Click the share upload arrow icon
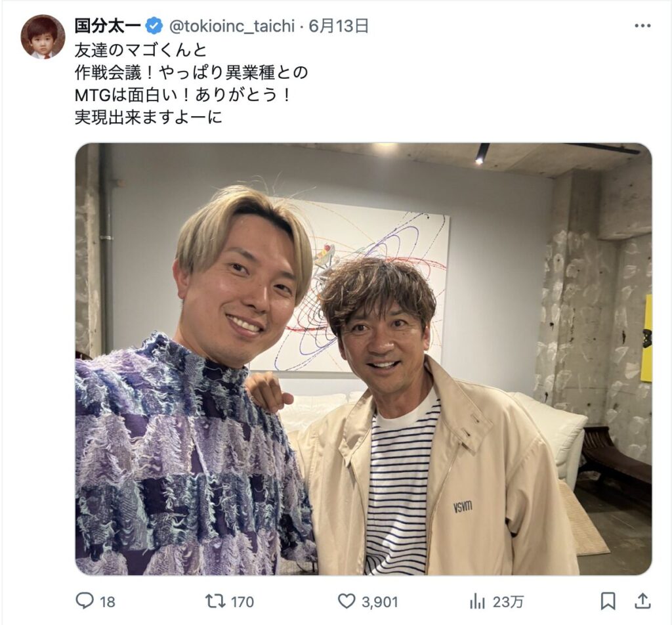 tap(642, 601)
